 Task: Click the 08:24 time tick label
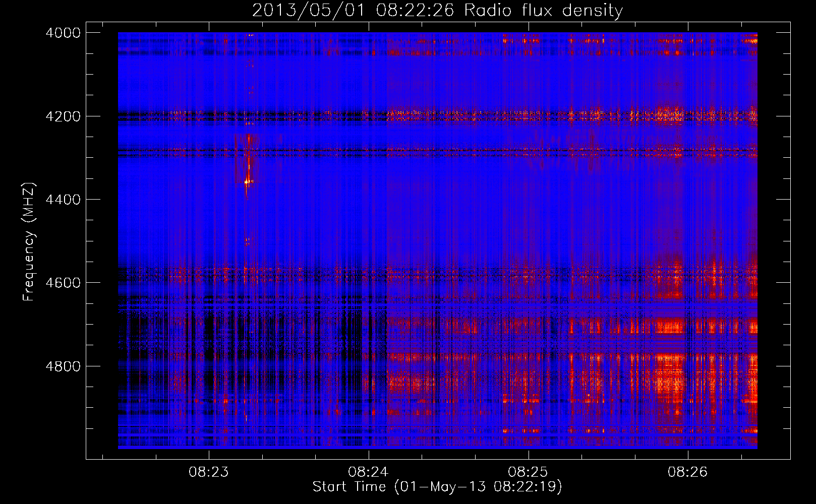pyautogui.click(x=368, y=472)
